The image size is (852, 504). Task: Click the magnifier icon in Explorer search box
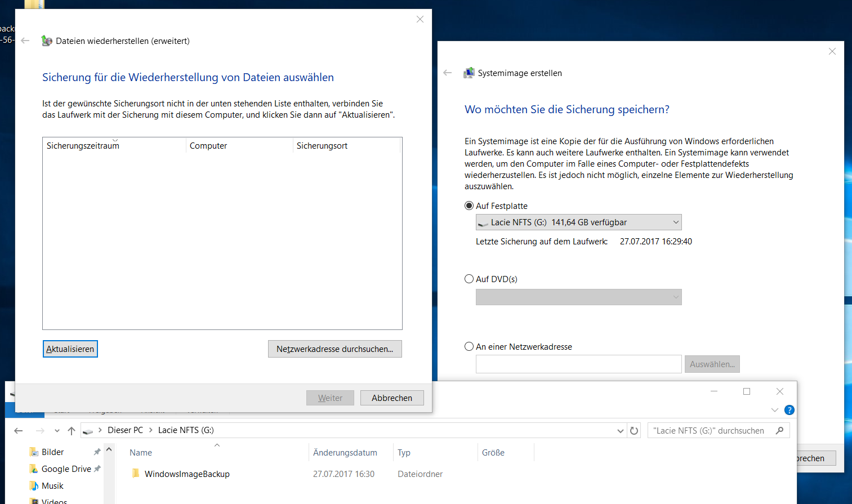tap(780, 431)
